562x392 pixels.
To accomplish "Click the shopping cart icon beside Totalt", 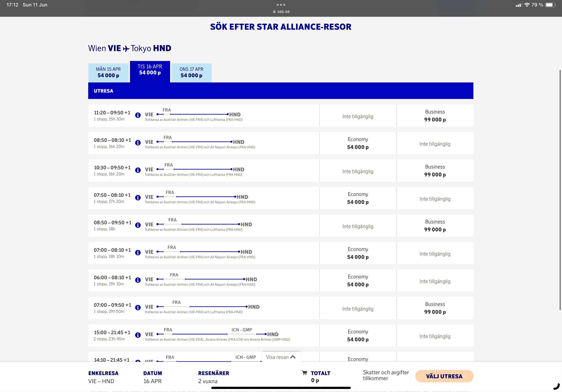I will (x=304, y=373).
